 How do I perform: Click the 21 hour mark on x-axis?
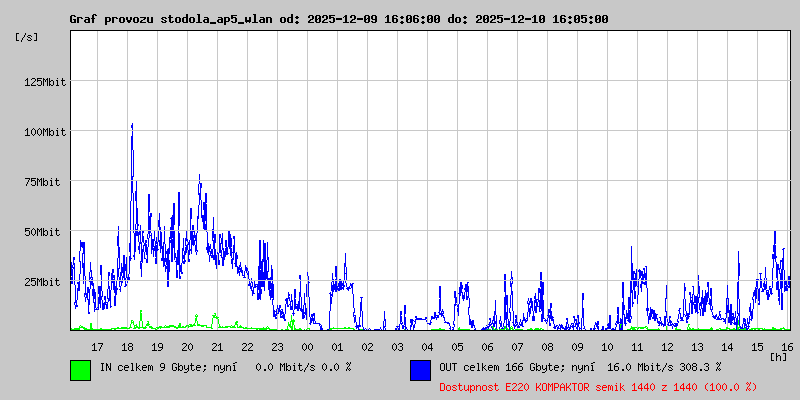[217, 346]
